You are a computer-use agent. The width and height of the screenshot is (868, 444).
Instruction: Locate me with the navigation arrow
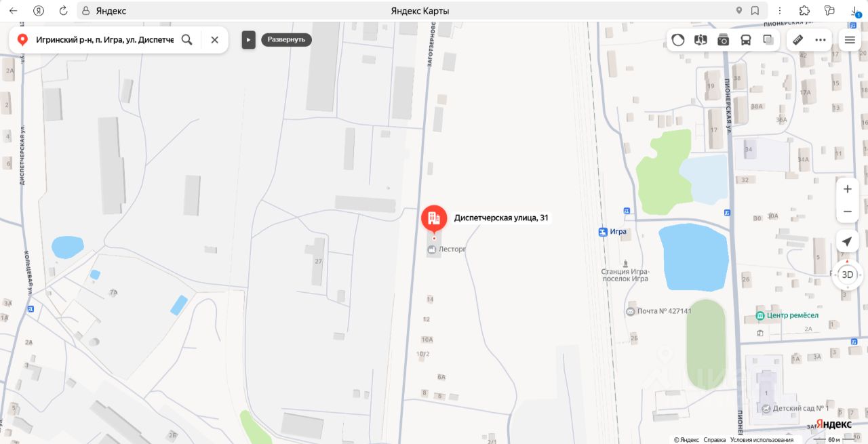pos(848,241)
